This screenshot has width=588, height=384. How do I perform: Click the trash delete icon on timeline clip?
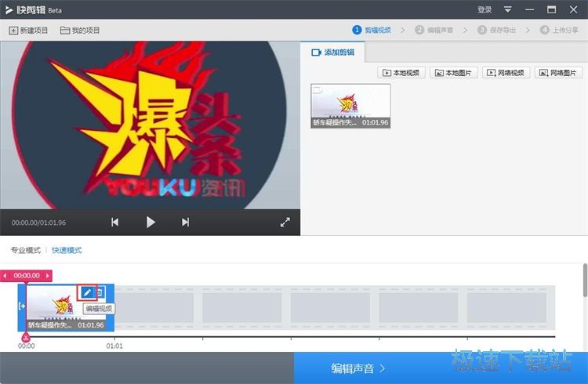tap(100, 292)
